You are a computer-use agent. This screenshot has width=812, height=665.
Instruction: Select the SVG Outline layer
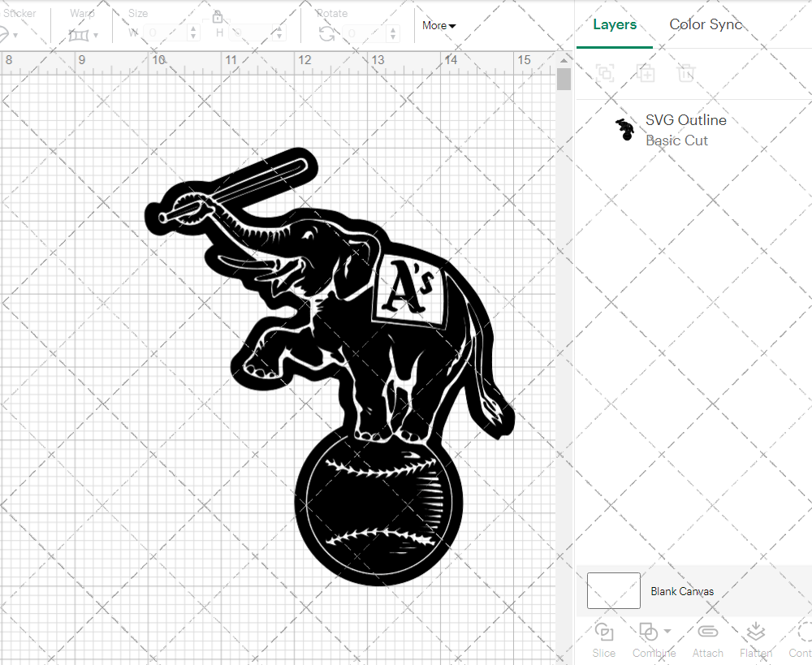click(685, 130)
